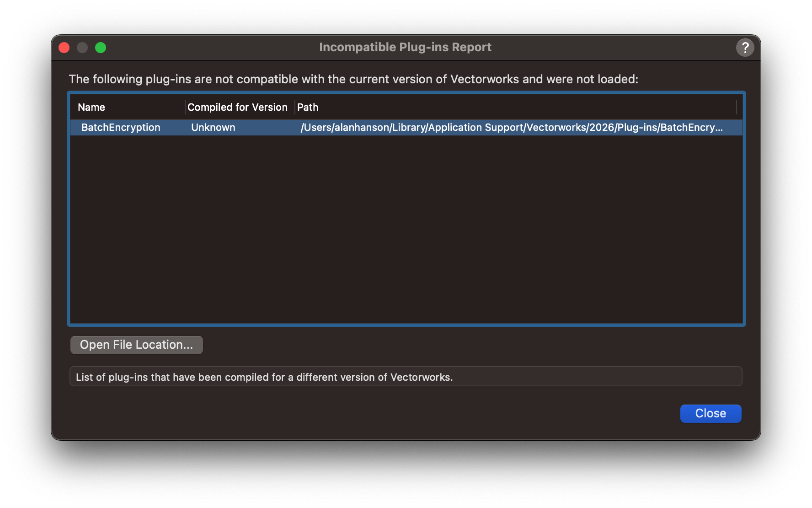This screenshot has width=812, height=508.
Task: Click the 'following plug-ins are not compatible' message
Action: pyautogui.click(x=353, y=79)
